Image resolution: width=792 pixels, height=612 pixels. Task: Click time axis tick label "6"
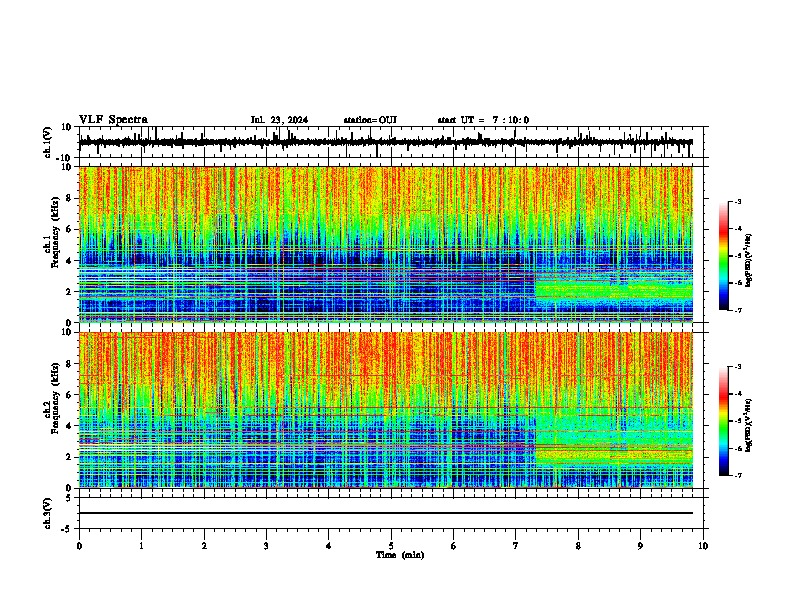coord(454,546)
